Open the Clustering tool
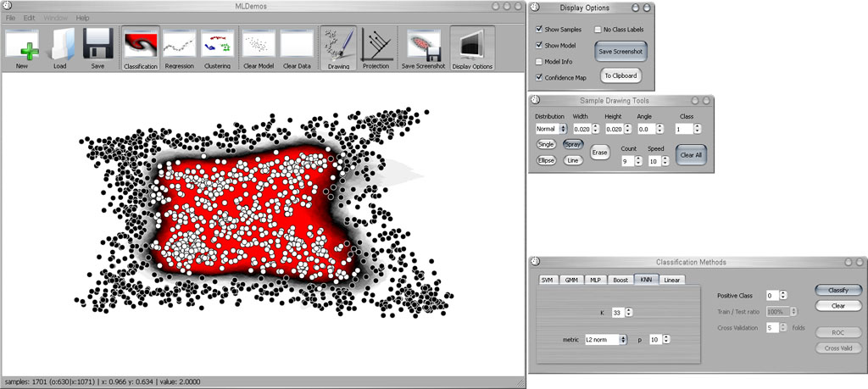The image size is (868, 389). pos(217,44)
